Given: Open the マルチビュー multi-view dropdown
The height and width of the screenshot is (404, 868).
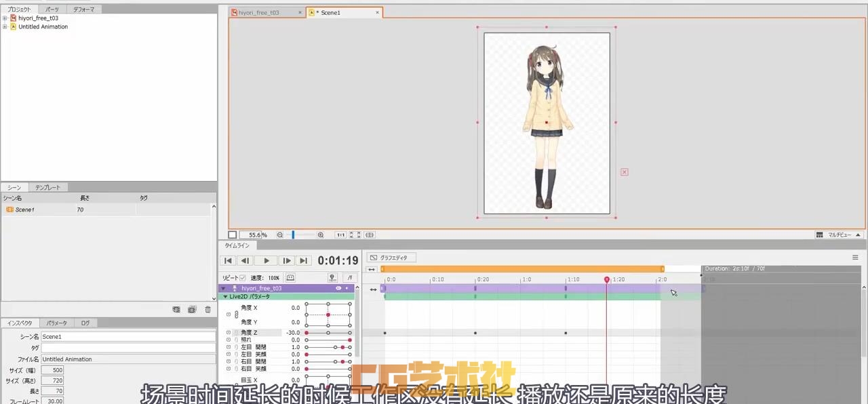Looking at the screenshot, I should pyautogui.click(x=839, y=235).
